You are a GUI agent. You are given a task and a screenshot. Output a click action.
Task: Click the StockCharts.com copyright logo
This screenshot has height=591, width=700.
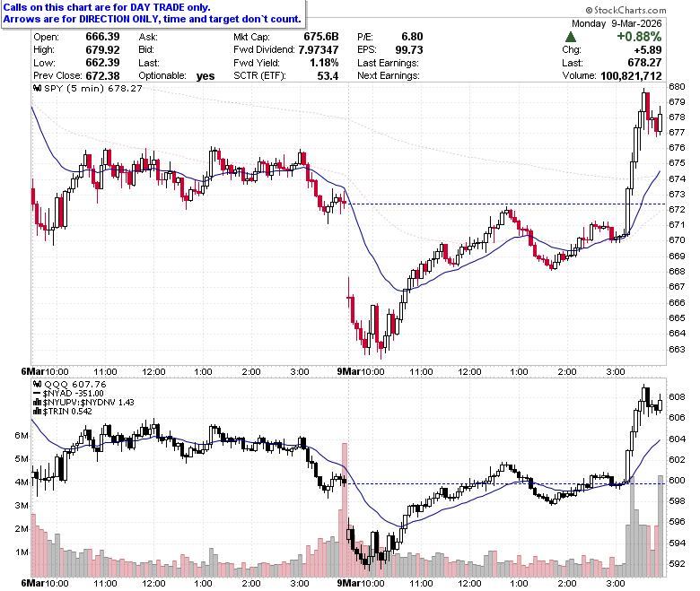pos(626,10)
